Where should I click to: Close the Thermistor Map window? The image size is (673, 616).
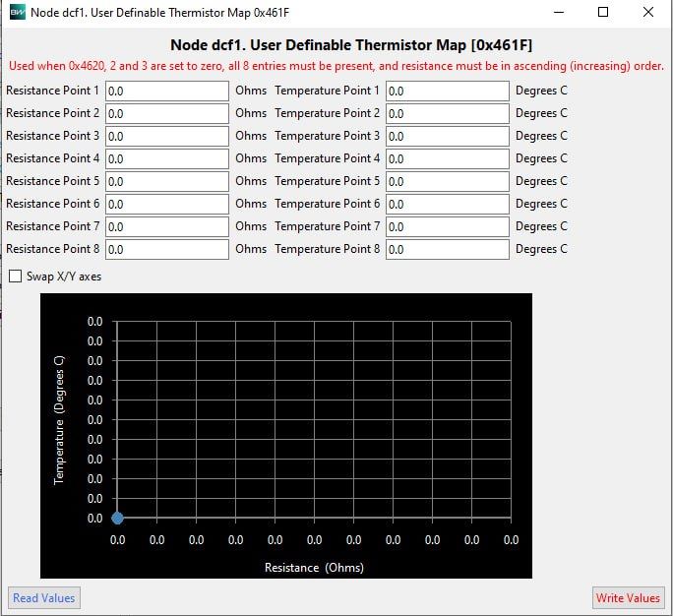click(x=648, y=12)
